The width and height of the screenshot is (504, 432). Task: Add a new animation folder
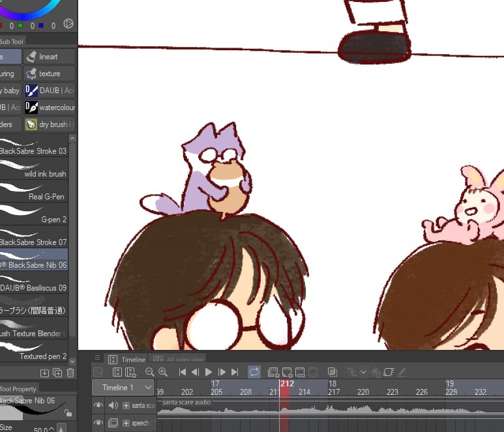274,372
